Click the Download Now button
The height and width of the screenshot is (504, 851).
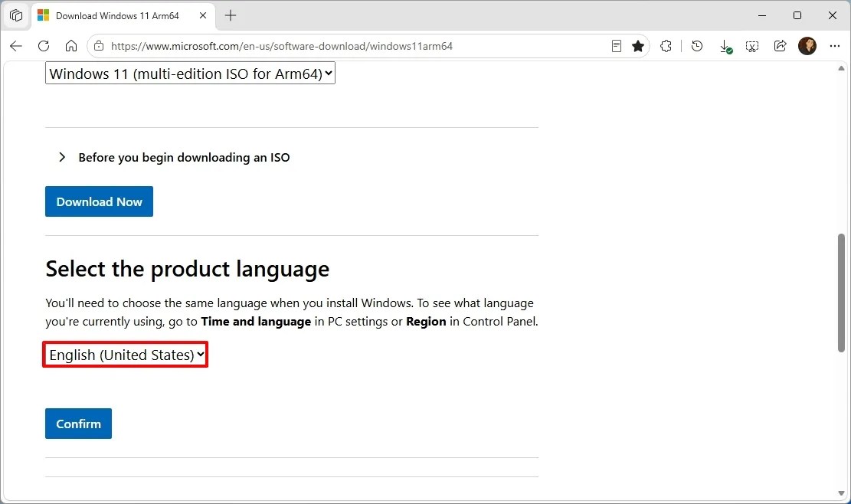point(99,201)
